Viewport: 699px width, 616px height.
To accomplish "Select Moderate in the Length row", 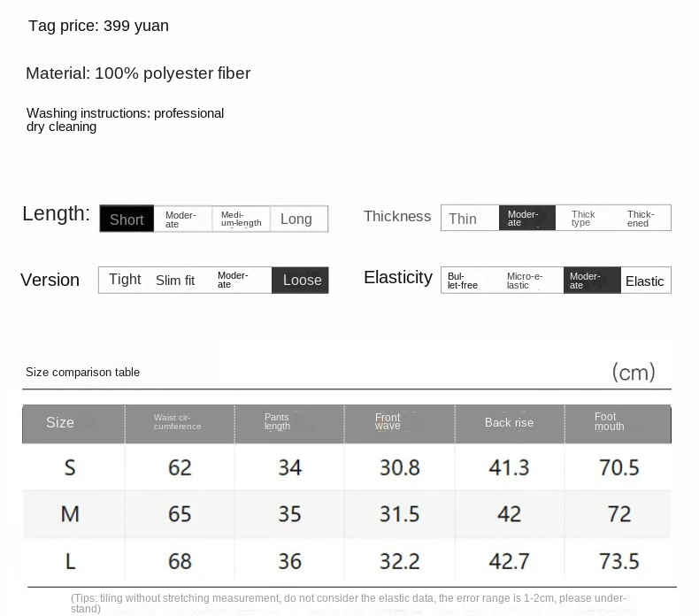I will point(181,219).
